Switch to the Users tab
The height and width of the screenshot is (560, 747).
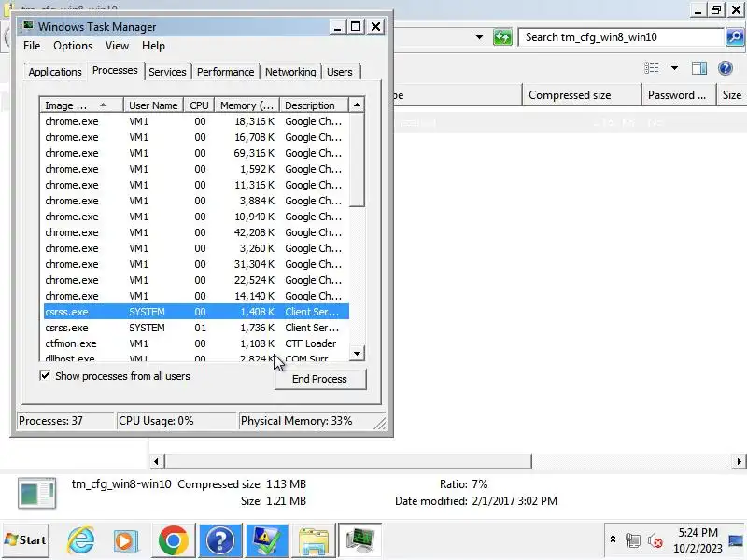[x=340, y=72]
